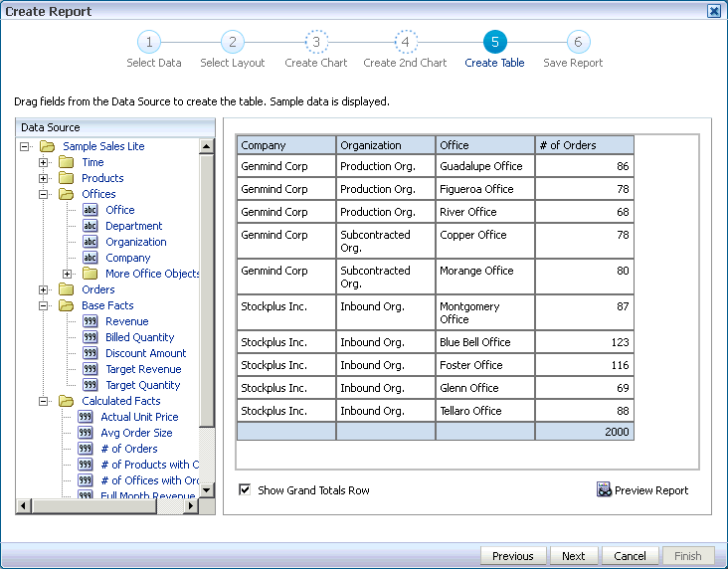Click the Preview Report icon
Image resolution: width=728 pixels, height=569 pixels.
point(604,489)
